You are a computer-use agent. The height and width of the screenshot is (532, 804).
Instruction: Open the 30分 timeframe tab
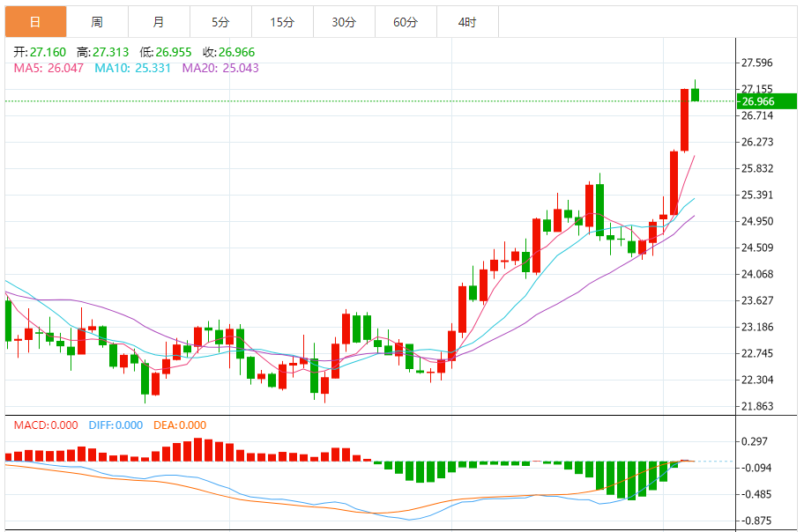pyautogui.click(x=344, y=22)
